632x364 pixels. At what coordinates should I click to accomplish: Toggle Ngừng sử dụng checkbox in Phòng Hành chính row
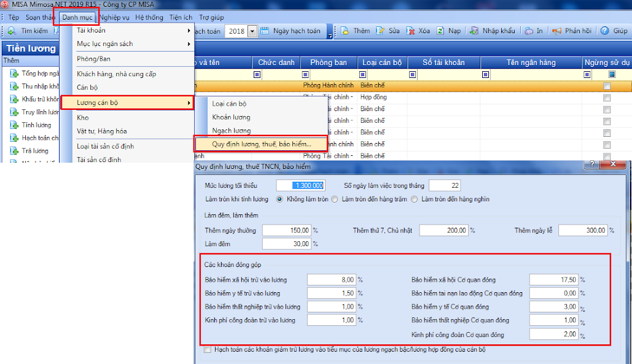(607, 86)
